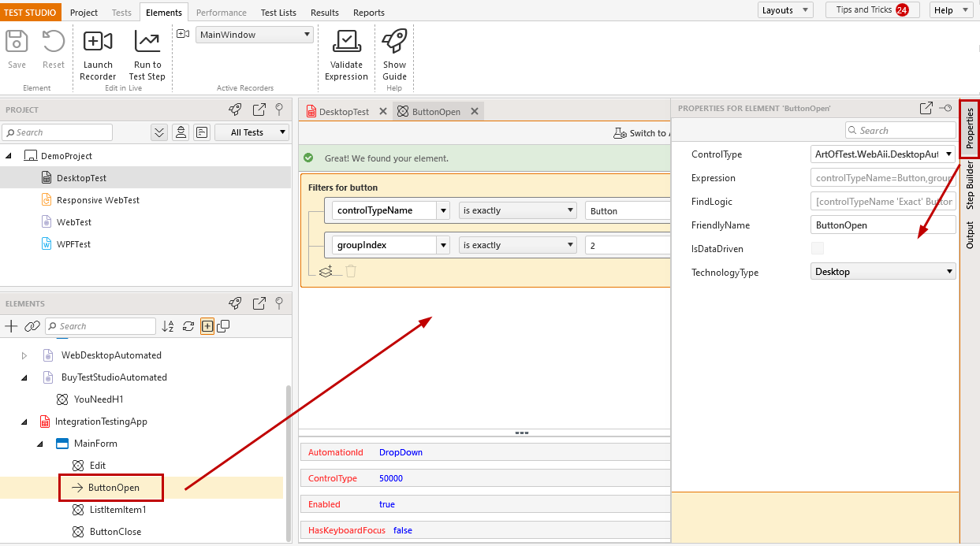This screenshot has width=980, height=546.
Task: Click the copy icon in the Elements toolbar
Action: [x=223, y=326]
